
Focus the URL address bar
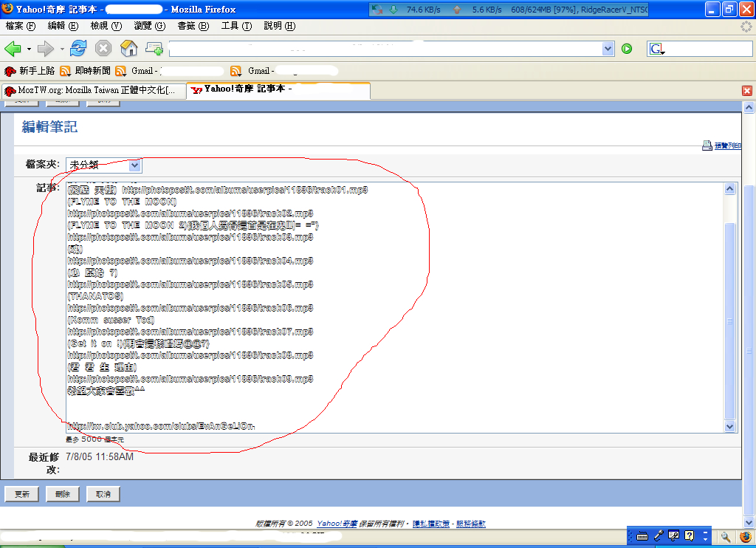(385, 49)
